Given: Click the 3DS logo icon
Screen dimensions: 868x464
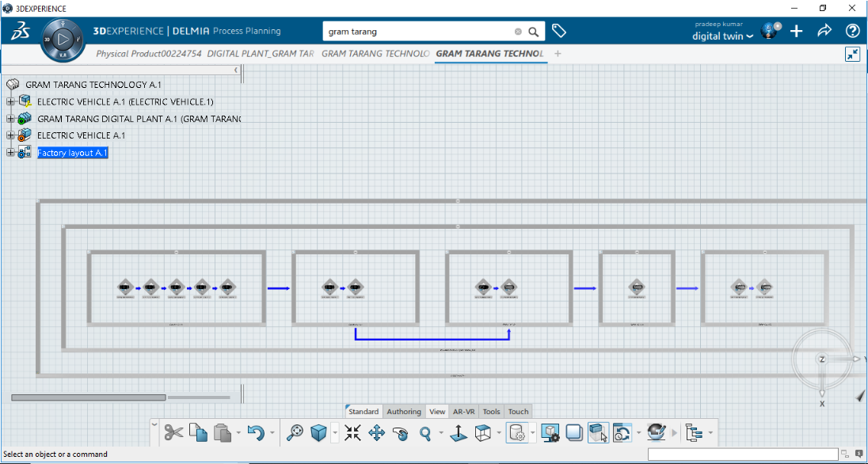Looking at the screenshot, I should click(x=20, y=31).
